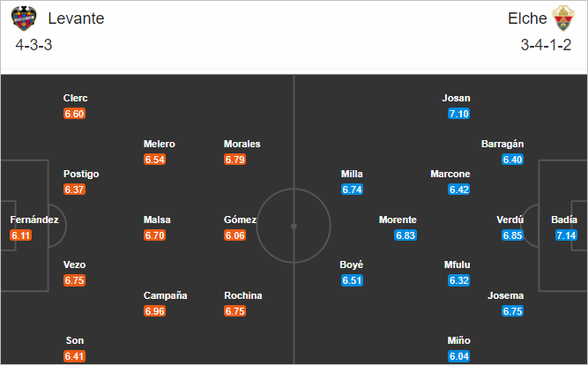Open player Verdú's name label
588x365 pixels.
(x=510, y=220)
